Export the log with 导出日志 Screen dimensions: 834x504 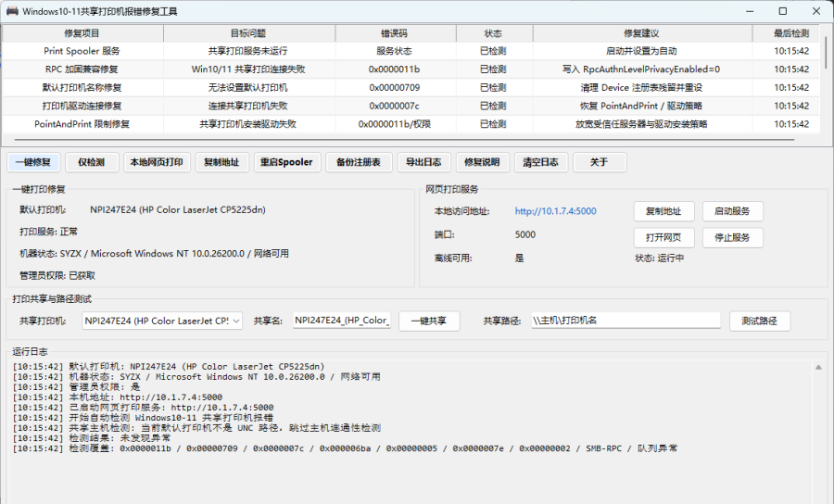[423, 162]
